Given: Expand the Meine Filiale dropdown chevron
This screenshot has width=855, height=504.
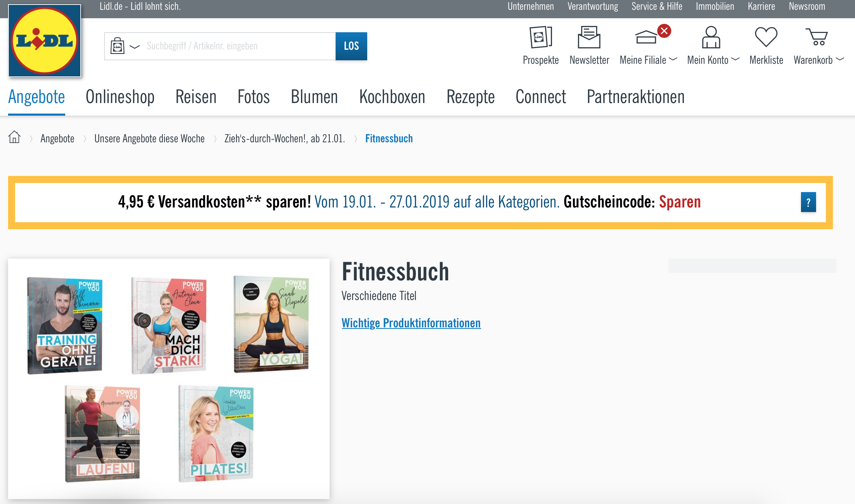Looking at the screenshot, I should 673,59.
